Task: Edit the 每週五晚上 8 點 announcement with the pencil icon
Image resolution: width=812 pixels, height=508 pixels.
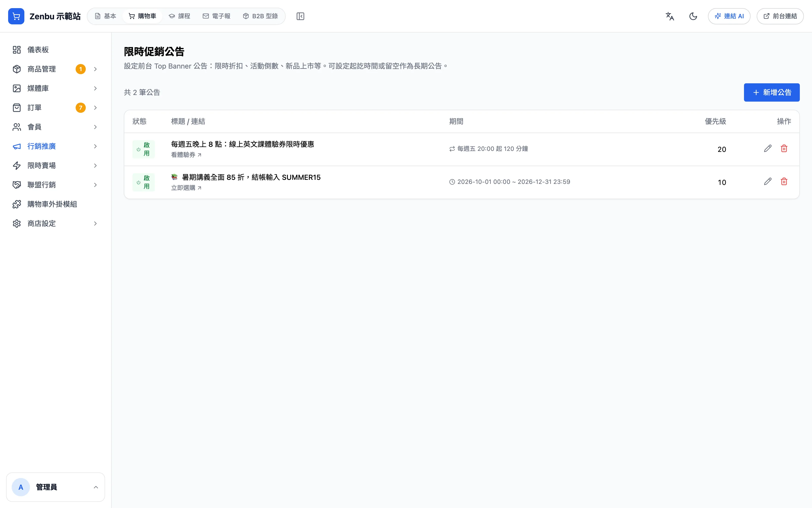Action: pos(768,149)
